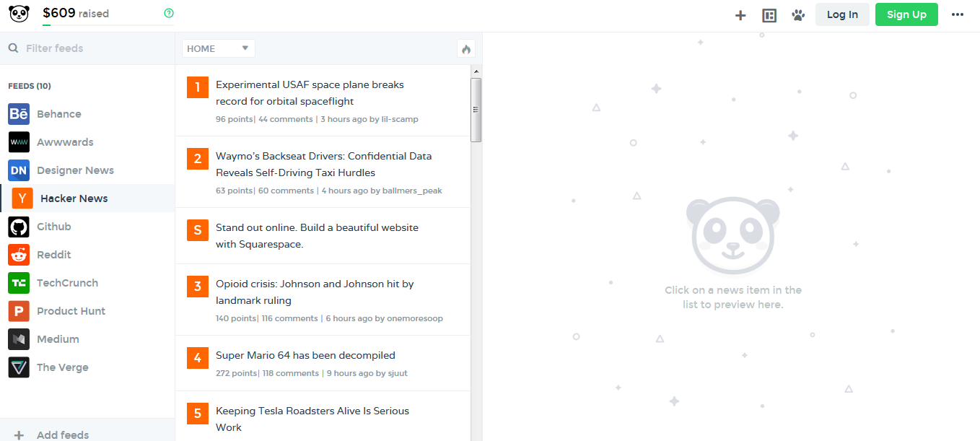Screen dimensions: 980x441
Task: Open the three-dots more options menu
Action: [x=958, y=14]
